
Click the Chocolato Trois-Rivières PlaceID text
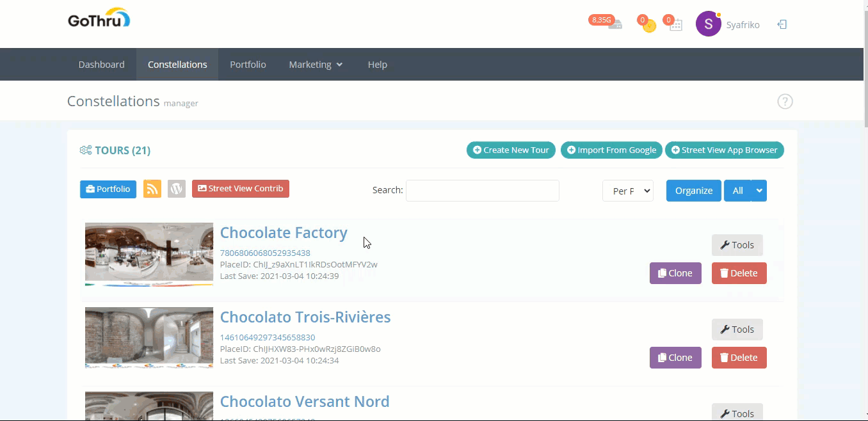pyautogui.click(x=300, y=349)
